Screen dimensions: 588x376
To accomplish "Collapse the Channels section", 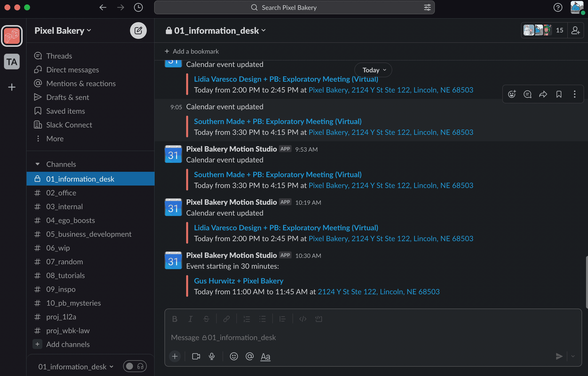I will 37,164.
